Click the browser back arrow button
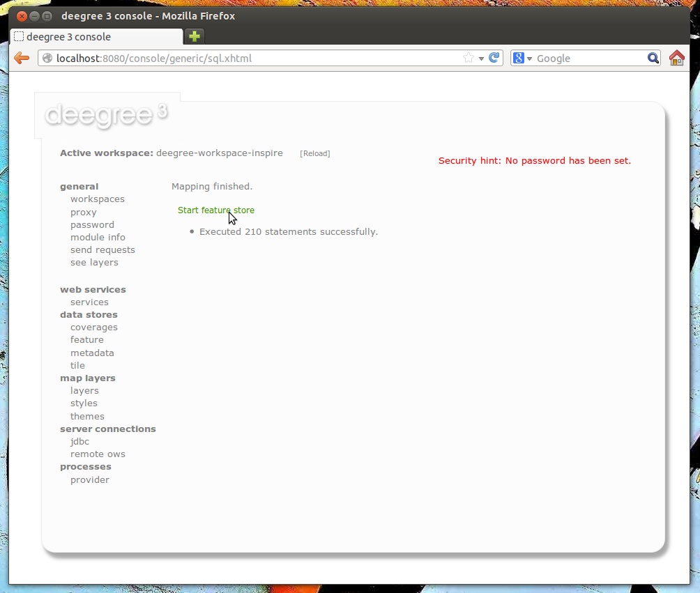 22,59
